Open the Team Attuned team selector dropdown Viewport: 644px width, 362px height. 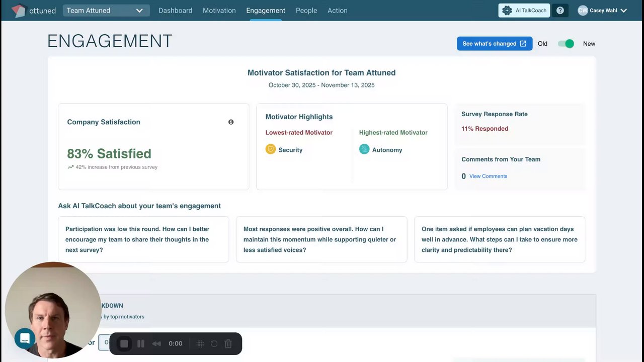click(x=106, y=11)
